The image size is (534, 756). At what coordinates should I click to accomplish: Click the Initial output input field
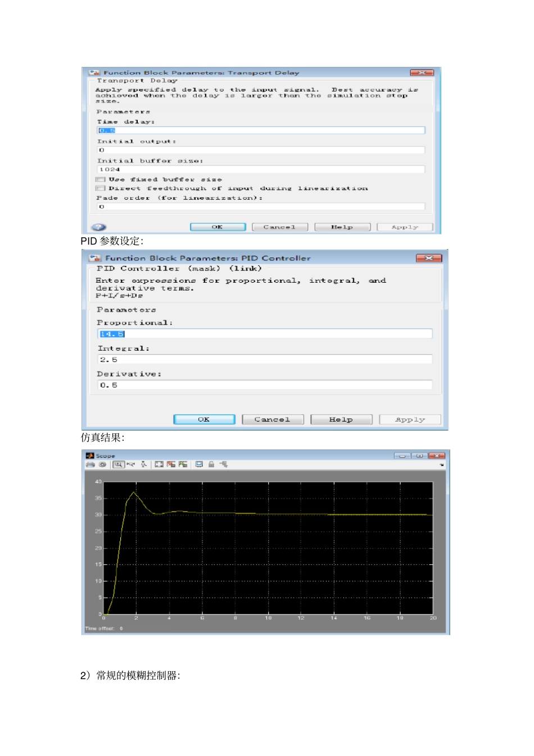[x=261, y=150]
